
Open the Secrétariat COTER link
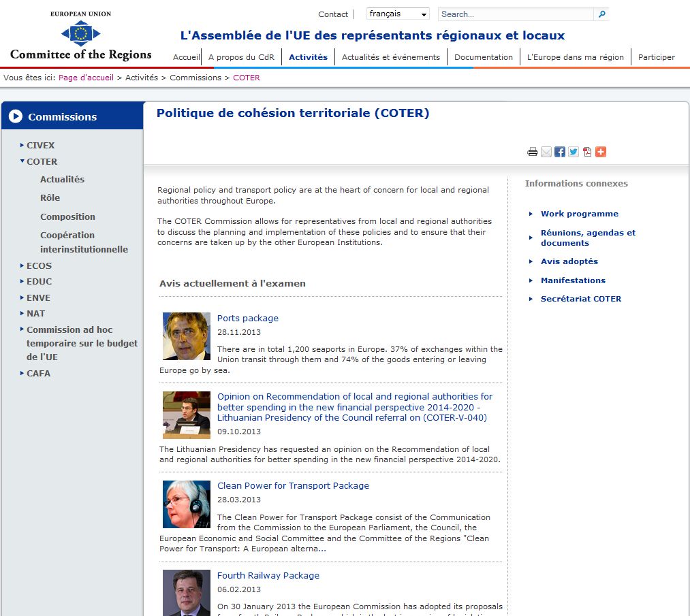pyautogui.click(x=581, y=299)
